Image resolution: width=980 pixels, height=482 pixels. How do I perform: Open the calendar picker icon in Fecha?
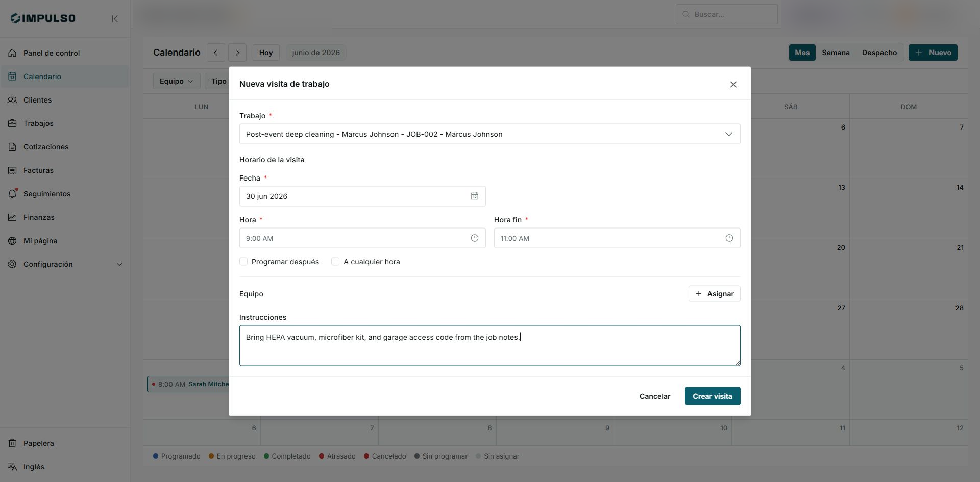point(475,196)
